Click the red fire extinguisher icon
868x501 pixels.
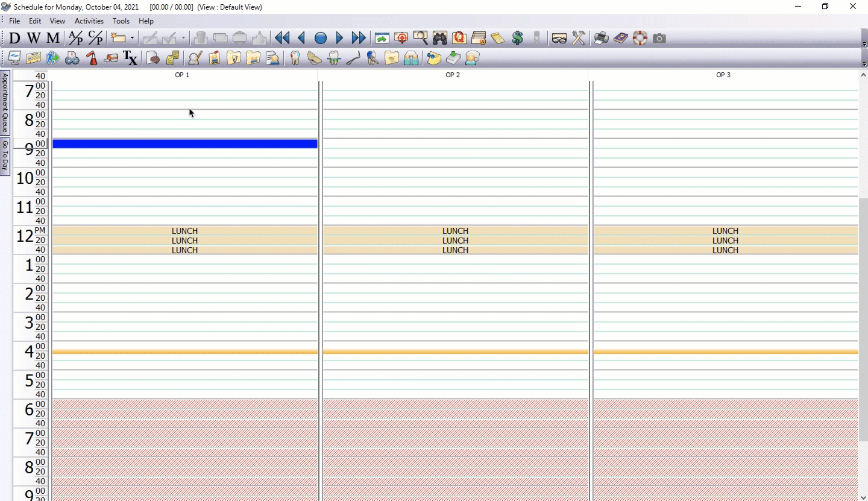click(x=92, y=58)
